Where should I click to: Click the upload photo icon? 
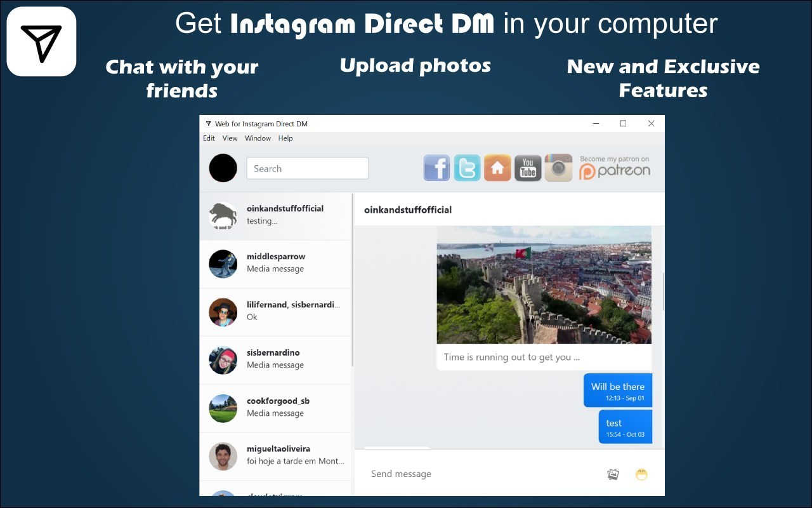[x=613, y=474]
